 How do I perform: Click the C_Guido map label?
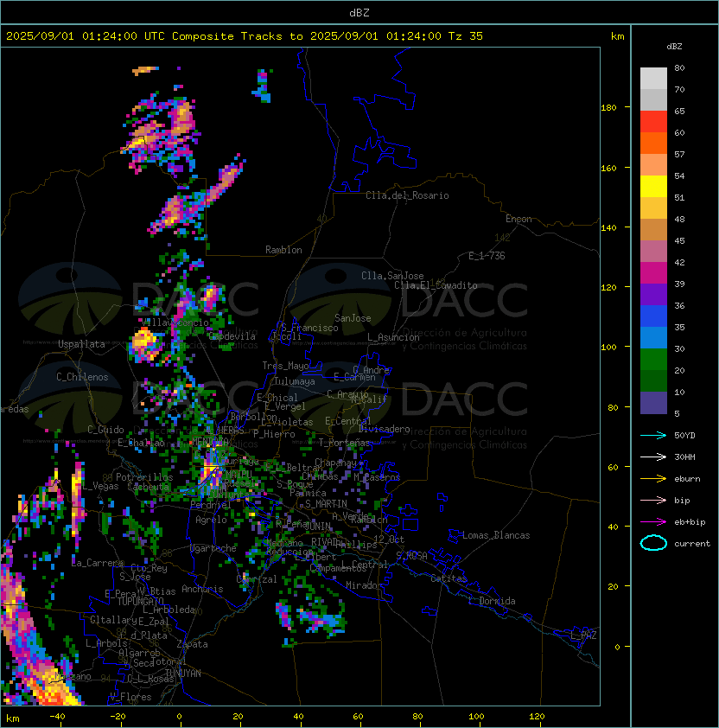(105, 430)
